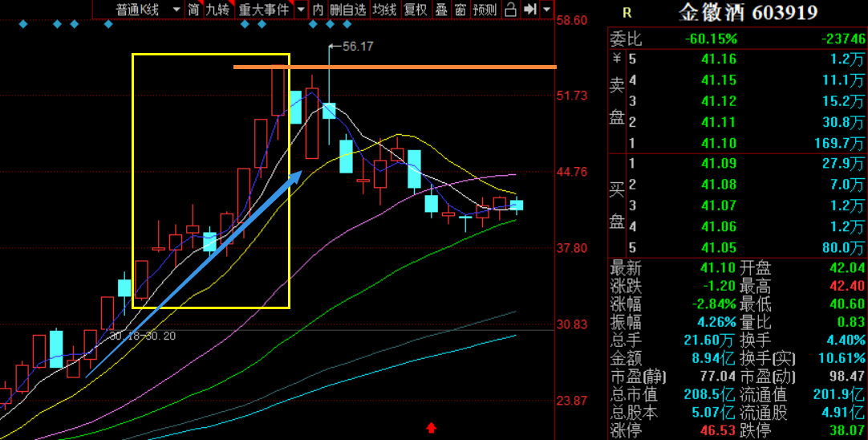Click the 涨跌 value -1.20

pos(719,287)
